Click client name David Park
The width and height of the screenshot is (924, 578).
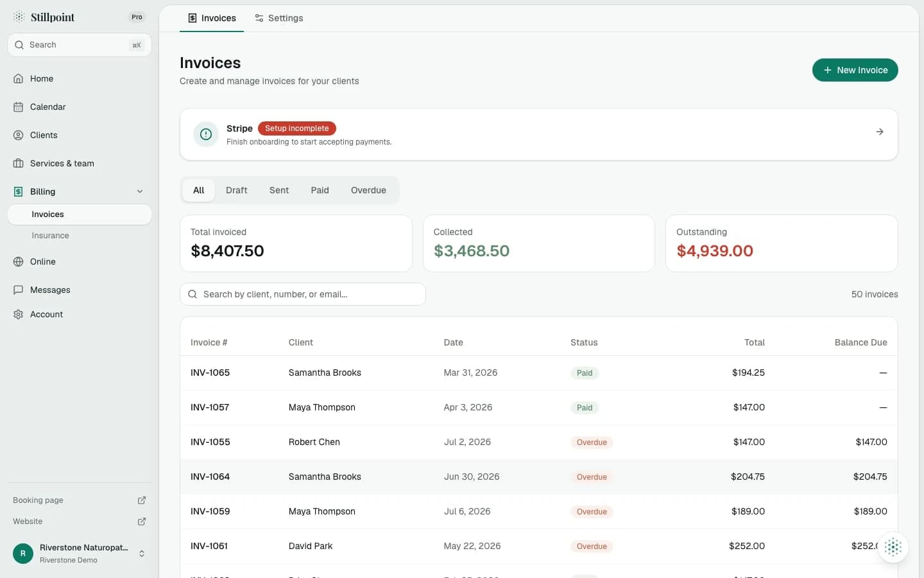pyautogui.click(x=311, y=546)
